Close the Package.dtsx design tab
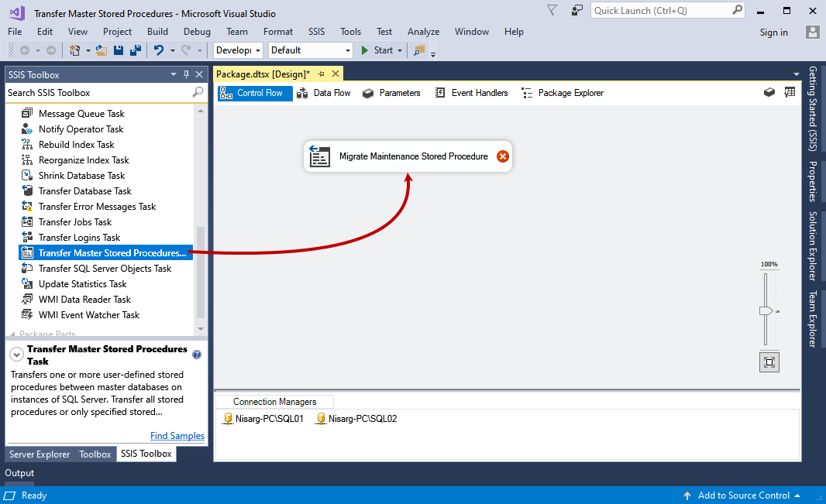Viewport: 826px width, 504px height. [x=336, y=74]
